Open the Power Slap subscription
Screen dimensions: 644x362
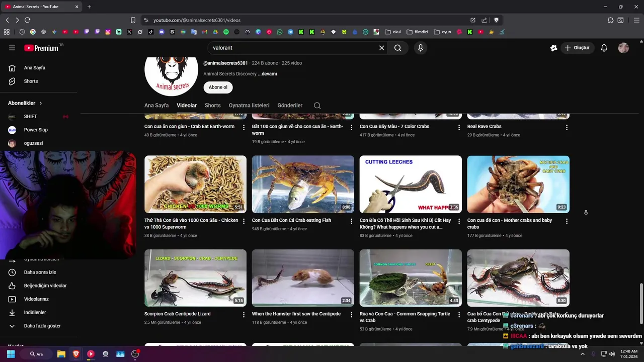point(35,130)
